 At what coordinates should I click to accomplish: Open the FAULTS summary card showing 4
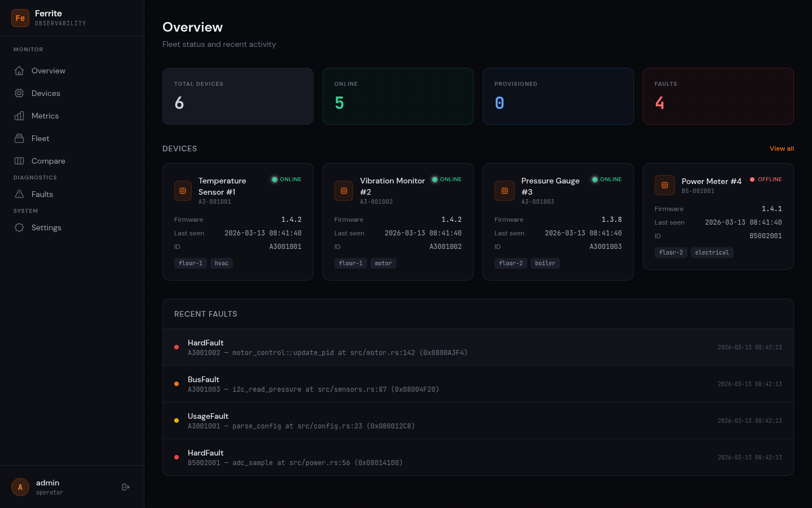point(718,96)
